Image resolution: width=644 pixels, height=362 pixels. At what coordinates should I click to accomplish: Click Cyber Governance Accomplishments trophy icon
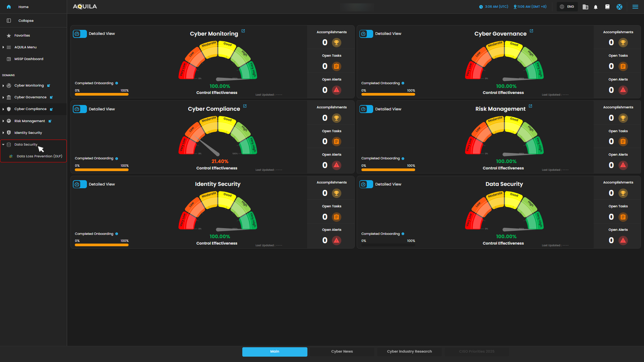coord(623,43)
